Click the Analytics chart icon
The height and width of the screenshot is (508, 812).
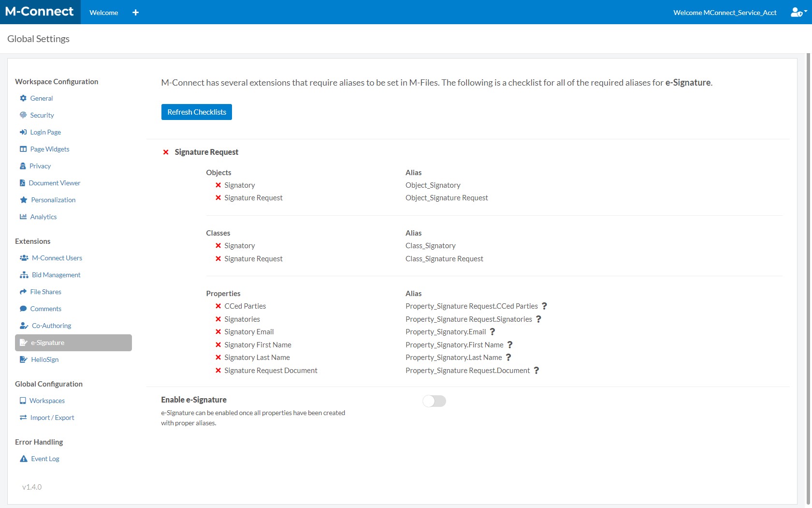23,217
